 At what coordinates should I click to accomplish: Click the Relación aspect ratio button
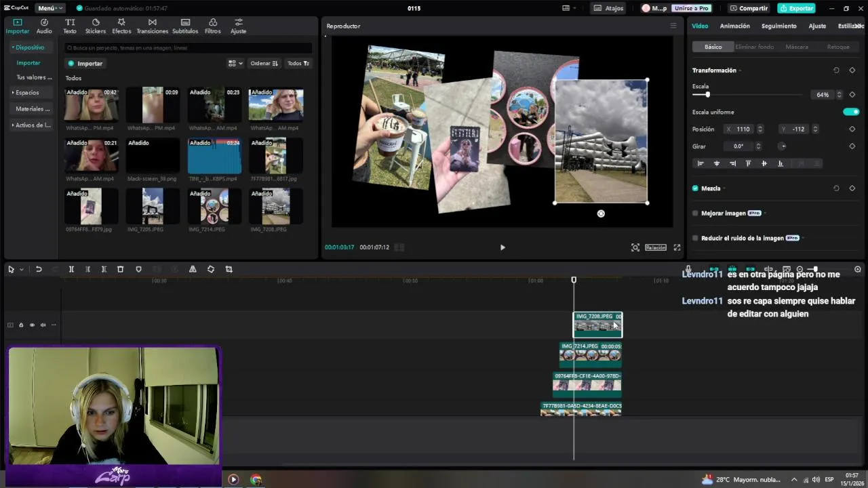coord(655,247)
